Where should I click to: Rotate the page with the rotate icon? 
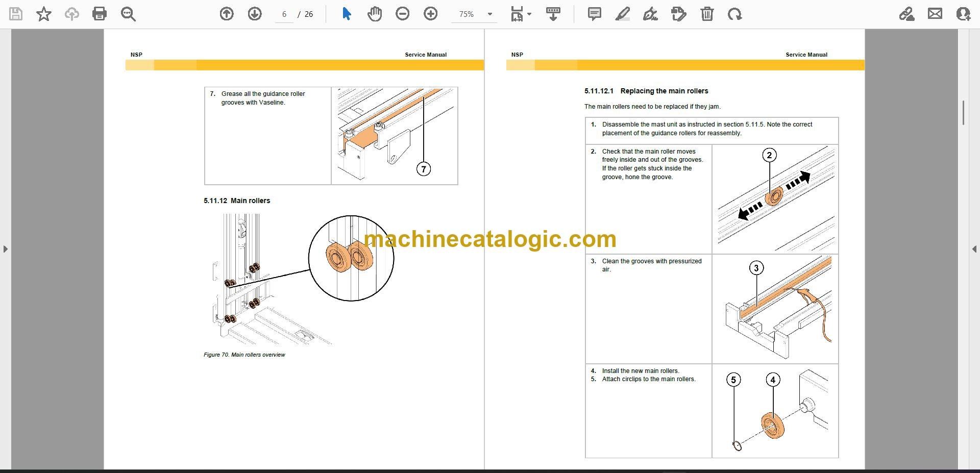pos(735,14)
